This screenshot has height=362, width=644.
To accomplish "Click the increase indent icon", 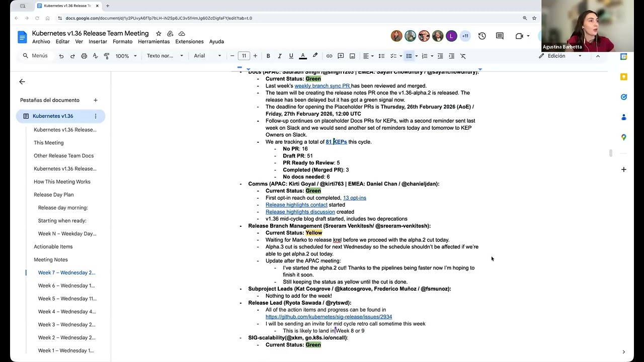I will [x=451, y=56].
